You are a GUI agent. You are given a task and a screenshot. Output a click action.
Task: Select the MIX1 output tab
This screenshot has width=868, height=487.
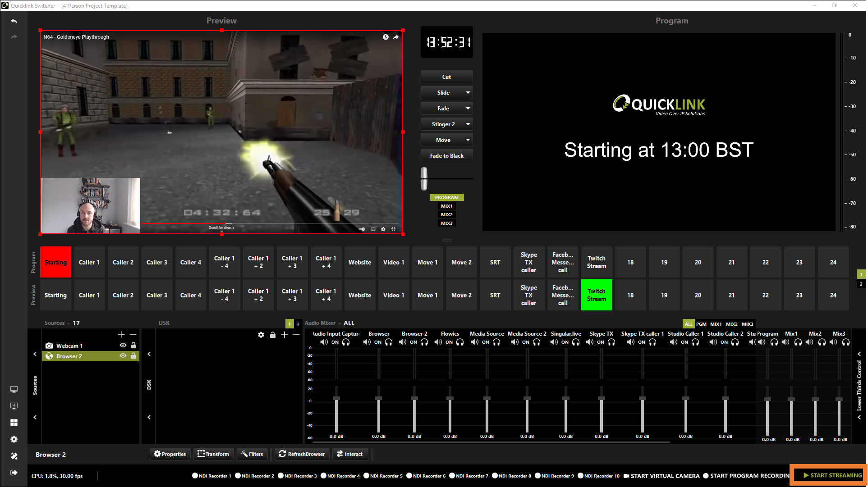(x=446, y=206)
